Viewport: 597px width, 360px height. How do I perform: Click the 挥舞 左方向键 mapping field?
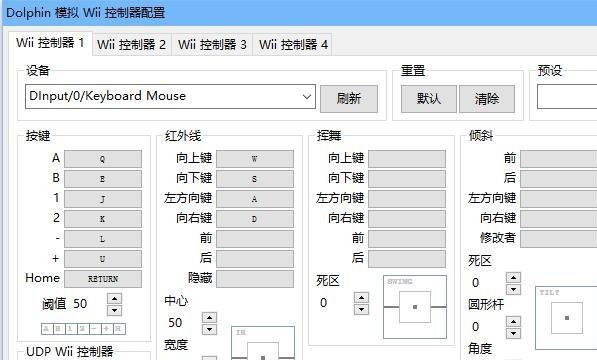click(407, 199)
